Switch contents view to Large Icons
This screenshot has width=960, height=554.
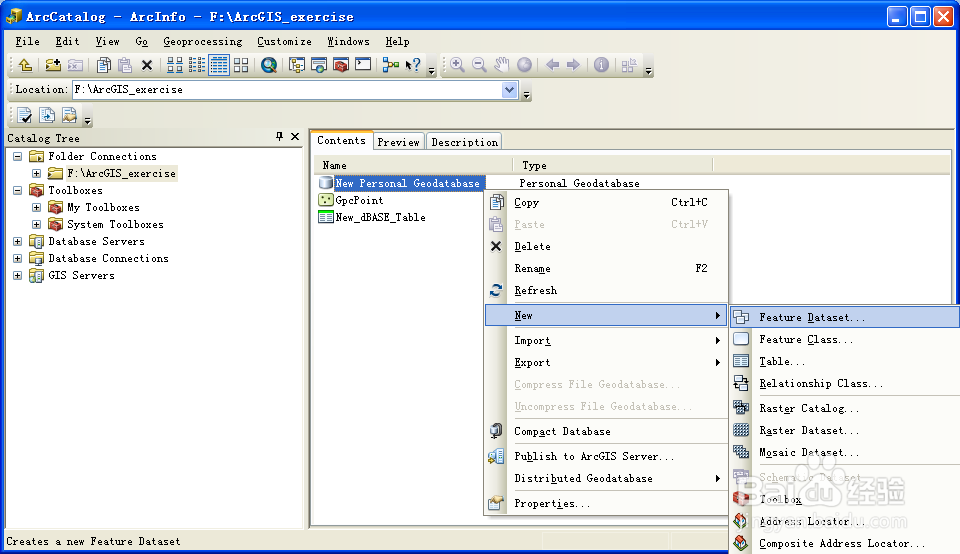(175, 65)
